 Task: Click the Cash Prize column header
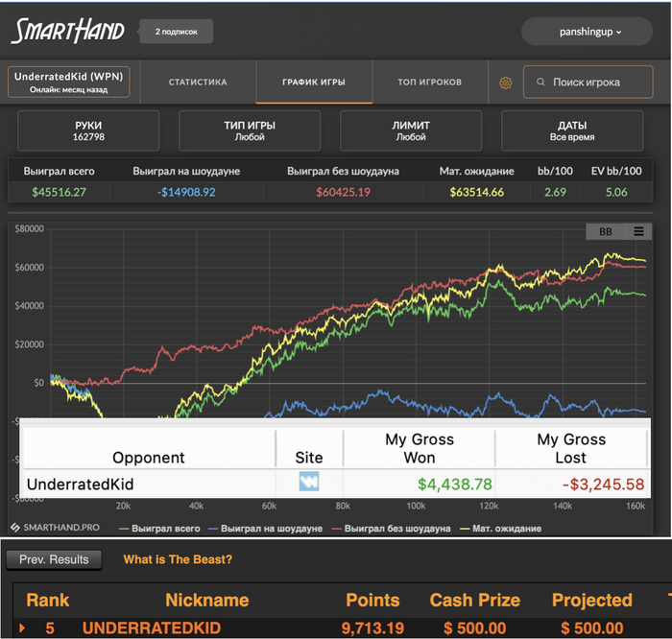[x=475, y=600]
